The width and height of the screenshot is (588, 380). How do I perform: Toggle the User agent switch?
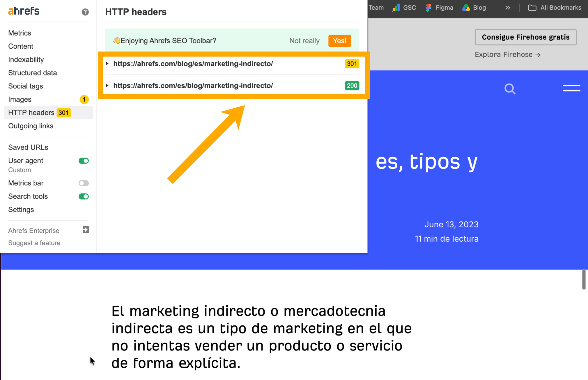[x=84, y=161]
